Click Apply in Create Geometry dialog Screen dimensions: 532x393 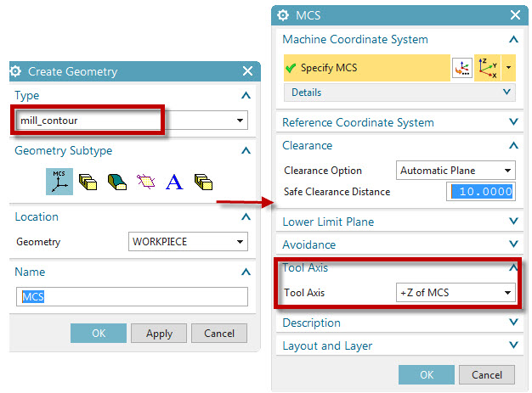pyautogui.click(x=159, y=334)
